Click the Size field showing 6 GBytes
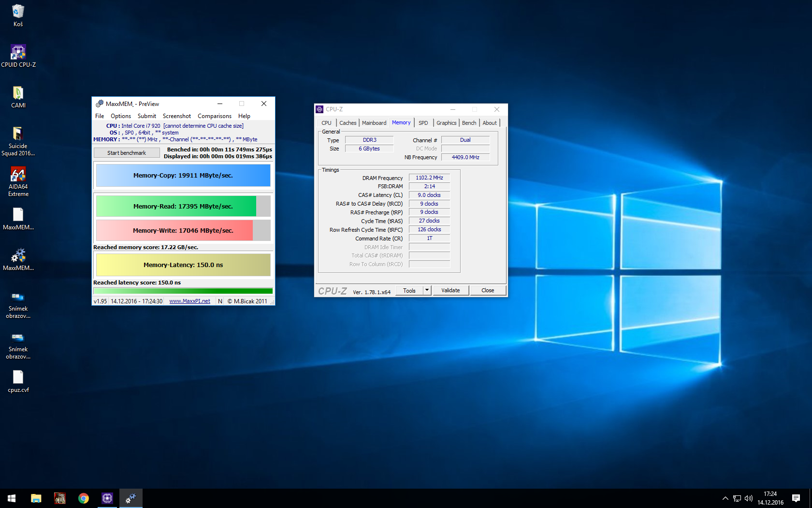This screenshot has height=508, width=812. (369, 149)
